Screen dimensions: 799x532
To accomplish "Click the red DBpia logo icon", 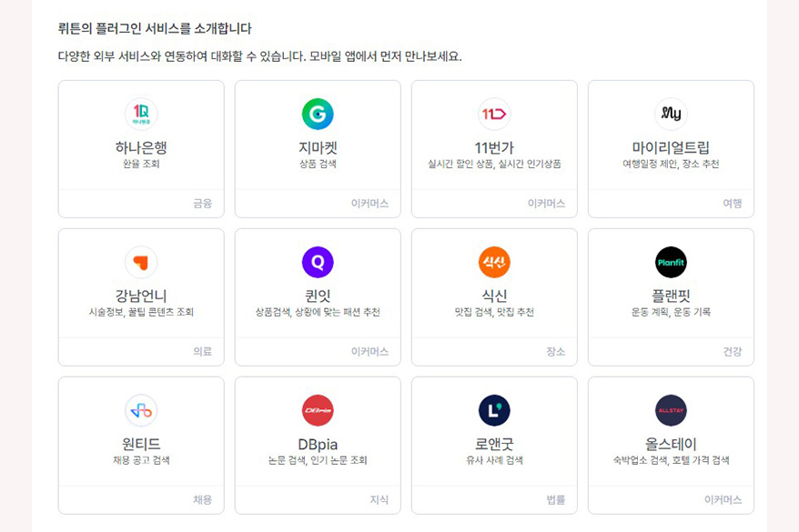I will click(317, 411).
